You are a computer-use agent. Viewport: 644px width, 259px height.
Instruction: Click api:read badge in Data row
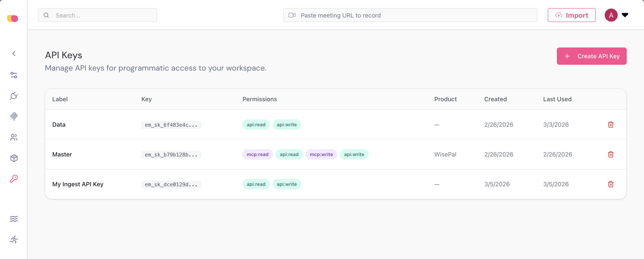click(x=256, y=125)
